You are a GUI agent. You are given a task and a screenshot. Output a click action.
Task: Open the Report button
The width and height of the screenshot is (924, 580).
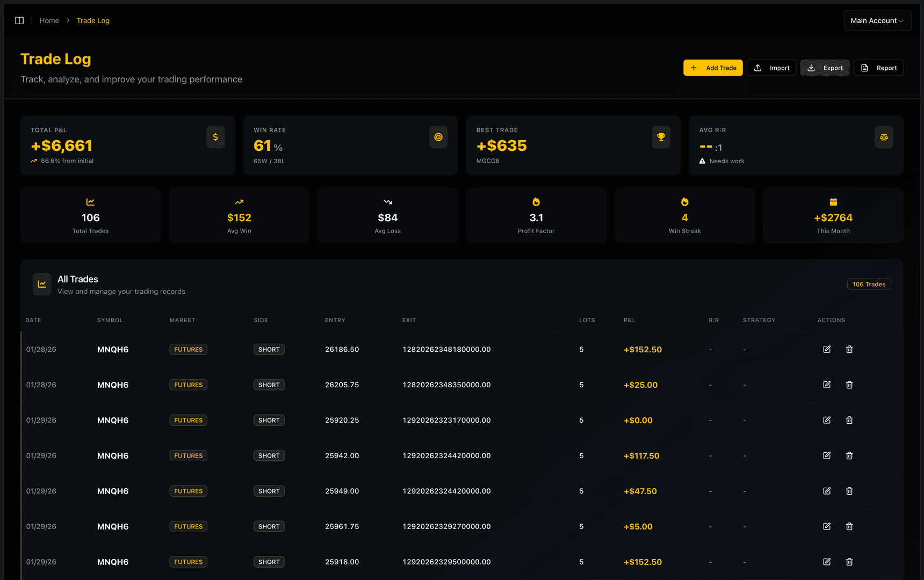pos(878,68)
